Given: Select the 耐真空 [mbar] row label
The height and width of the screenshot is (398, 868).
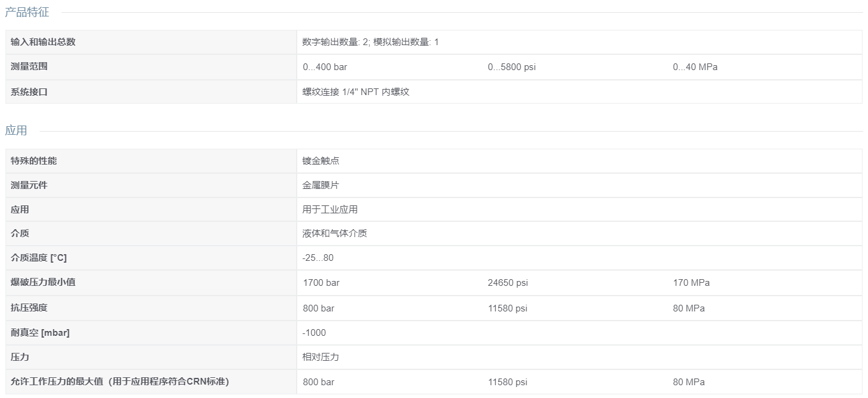Looking at the screenshot, I should 40,333.
